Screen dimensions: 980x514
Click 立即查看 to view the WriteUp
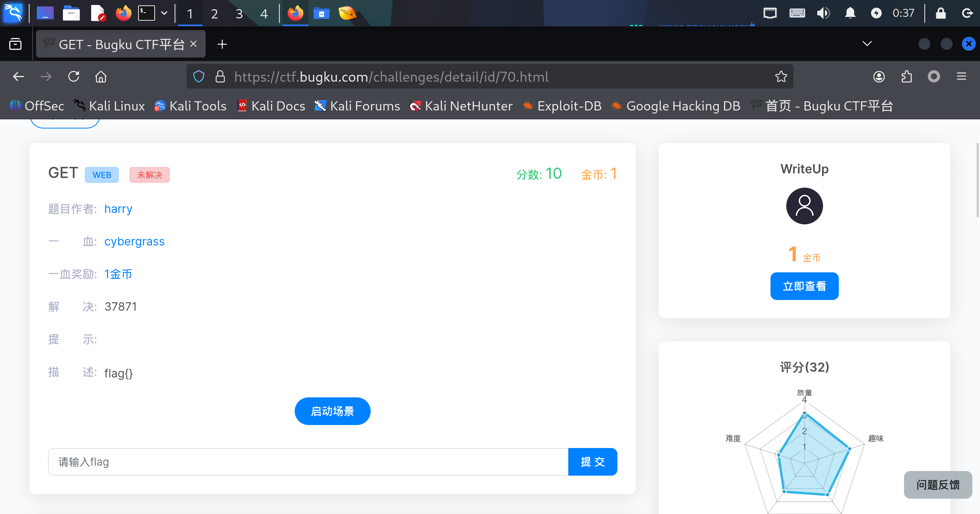coord(804,286)
